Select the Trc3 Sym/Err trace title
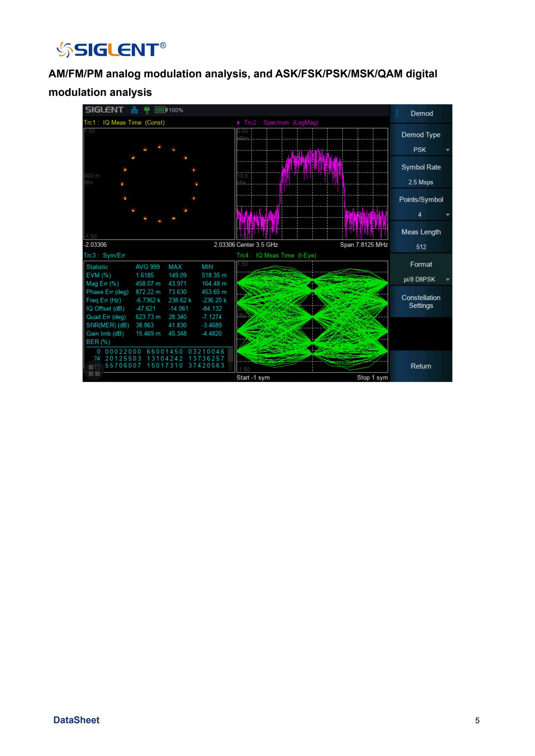The height and width of the screenshot is (756, 535). pos(104,255)
